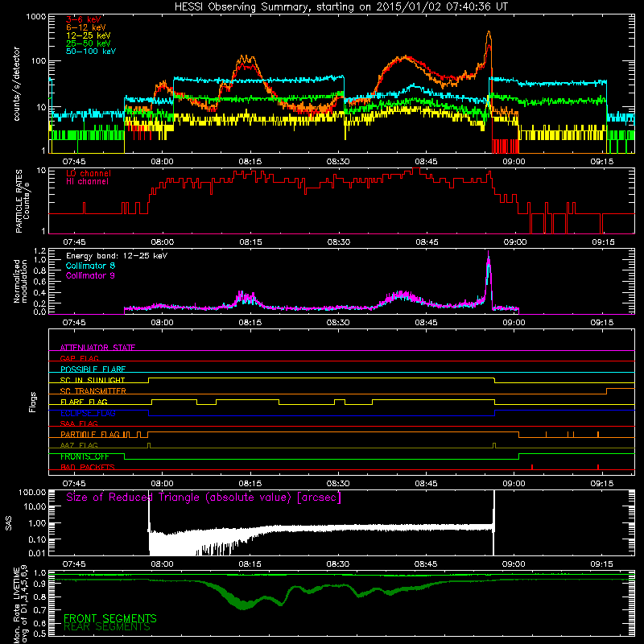The image size is (644, 644).
Task: Click the sharp 6-12 keV peak near 08:56
Action: [x=489, y=32]
